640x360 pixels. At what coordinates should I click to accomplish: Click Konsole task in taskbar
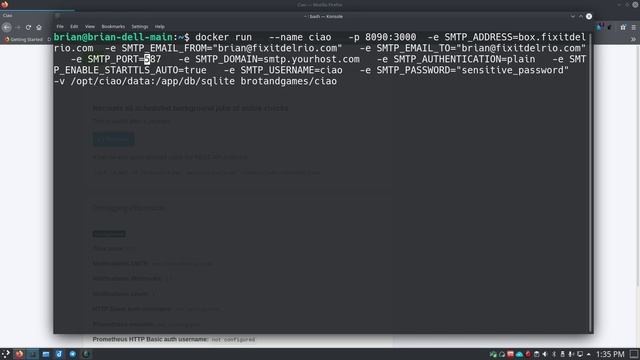click(x=32, y=354)
